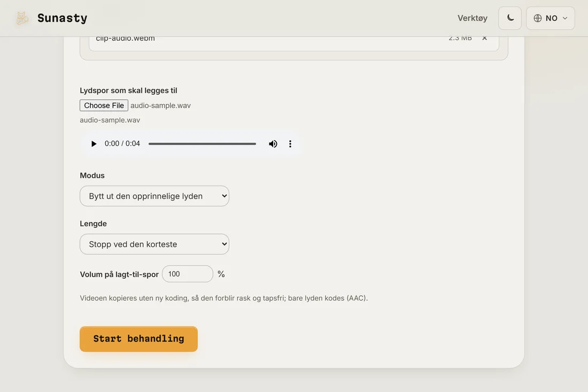588x392 pixels.
Task: Open the audio player three-dot options menu
Action: tap(290, 144)
